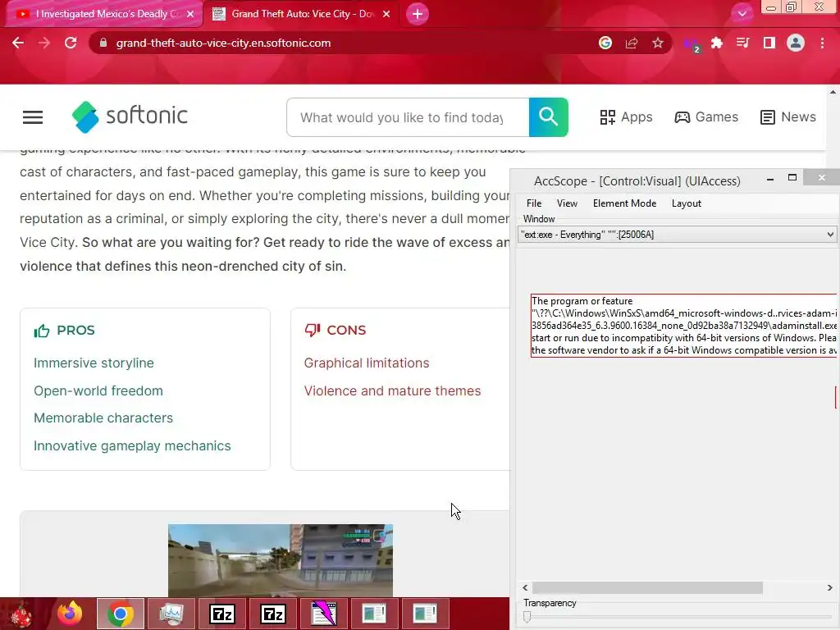This screenshot has width=840, height=630.
Task: Maximize the AccScope window
Action: click(792, 178)
